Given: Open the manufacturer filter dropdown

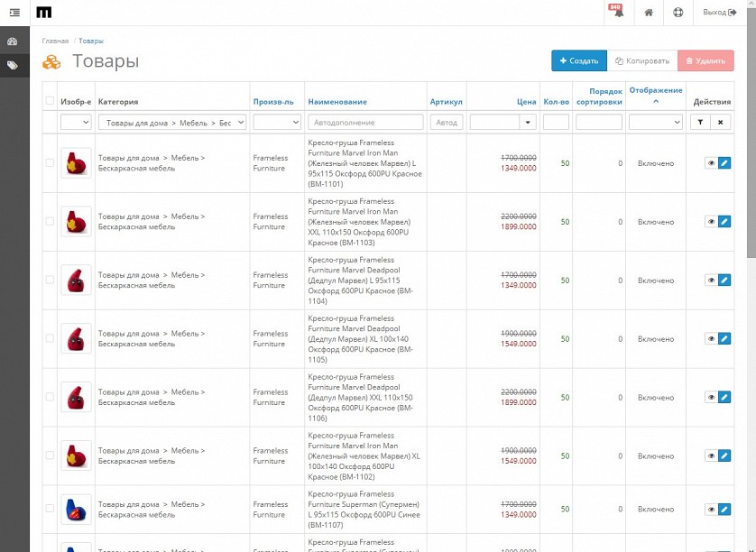Looking at the screenshot, I should click(x=277, y=123).
